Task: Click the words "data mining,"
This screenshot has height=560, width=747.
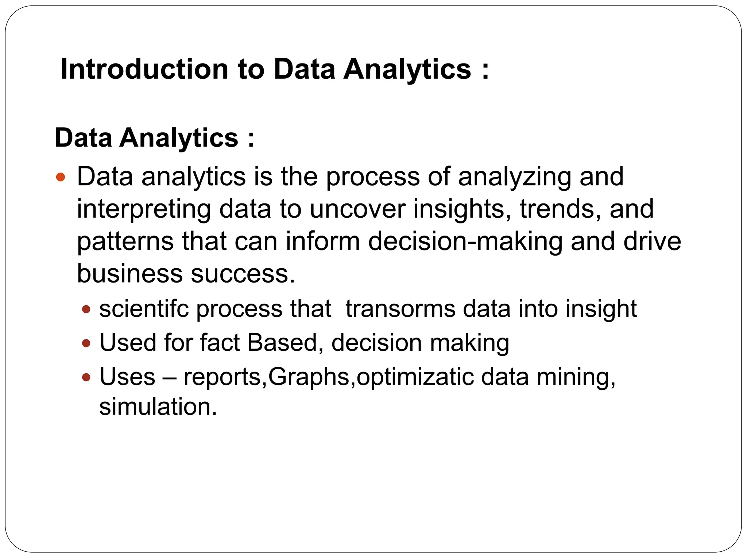Action: point(548,377)
